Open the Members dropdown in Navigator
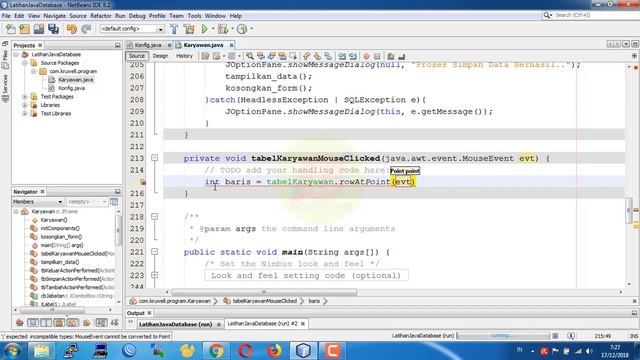 click(x=38, y=202)
